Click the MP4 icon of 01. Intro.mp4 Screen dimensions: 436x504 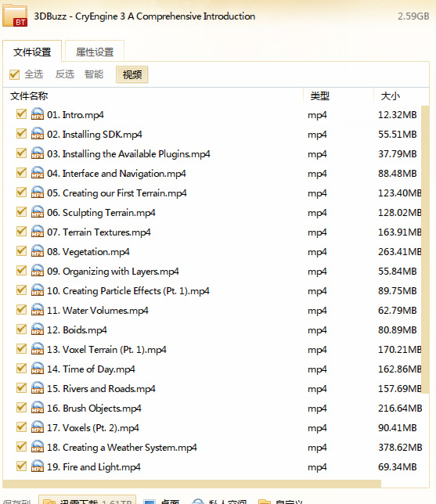38,114
